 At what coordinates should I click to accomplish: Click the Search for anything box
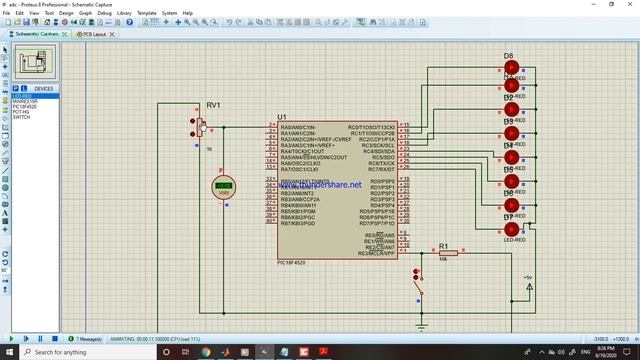(88, 352)
